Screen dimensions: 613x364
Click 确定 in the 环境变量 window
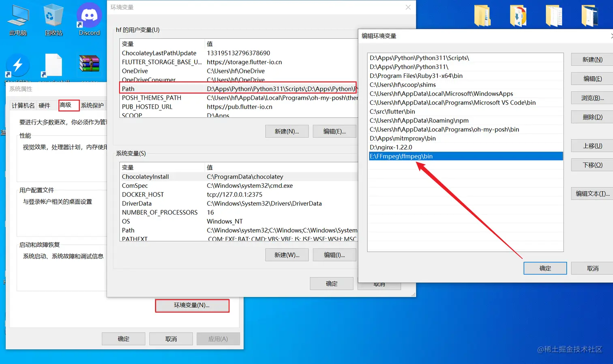(332, 284)
